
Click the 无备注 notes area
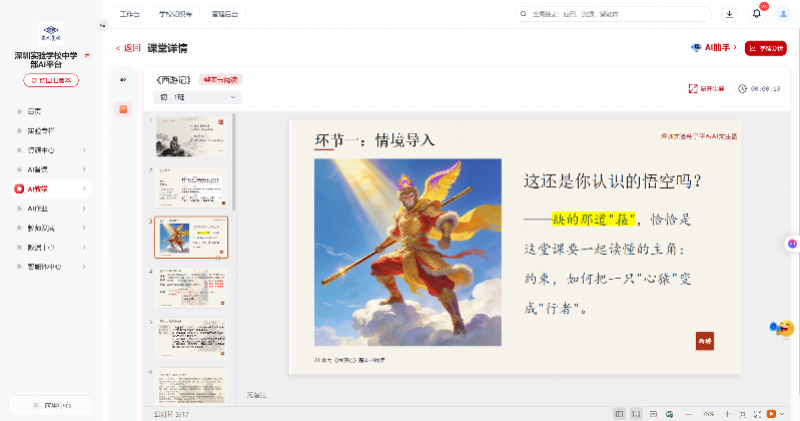coord(257,395)
